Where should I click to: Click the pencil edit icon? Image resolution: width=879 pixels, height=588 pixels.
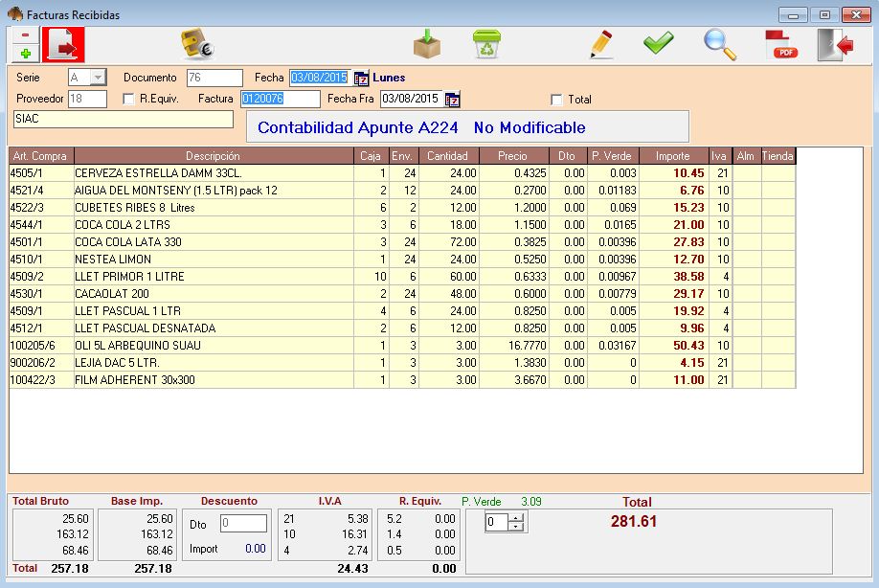point(601,44)
